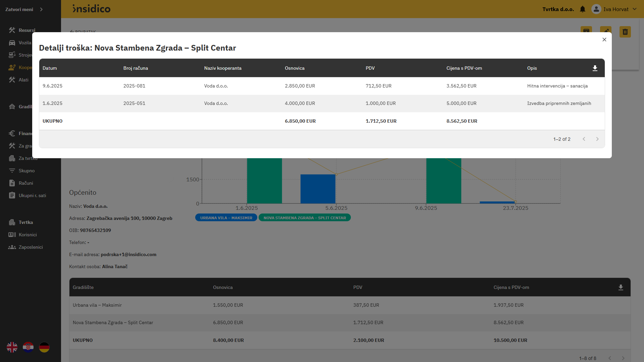Download the cost details table
Image resolution: width=644 pixels, height=362 pixels.
point(595,68)
